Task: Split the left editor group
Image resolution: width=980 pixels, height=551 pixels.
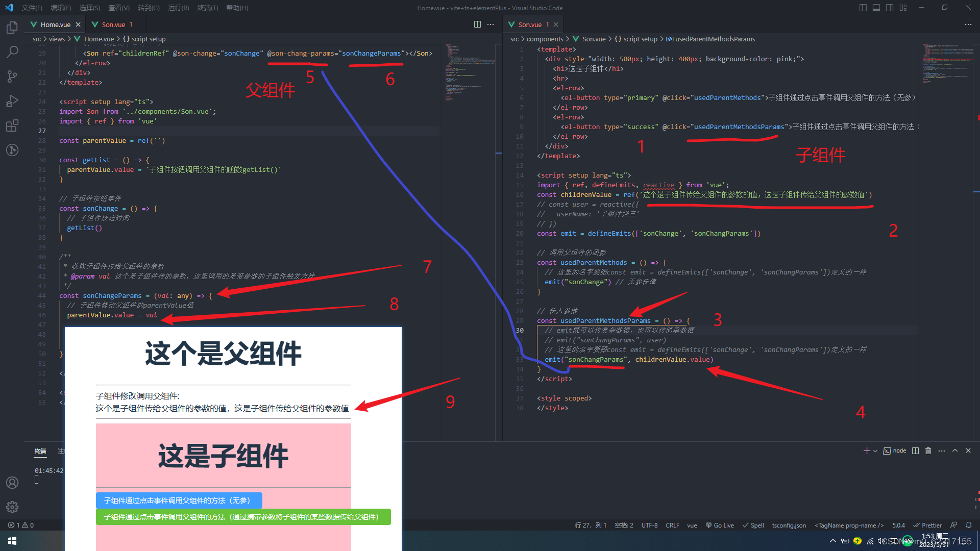Action: (477, 24)
